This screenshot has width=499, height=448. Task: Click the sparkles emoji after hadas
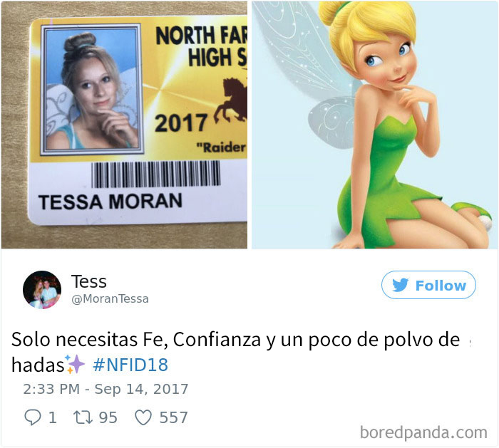click(x=74, y=365)
